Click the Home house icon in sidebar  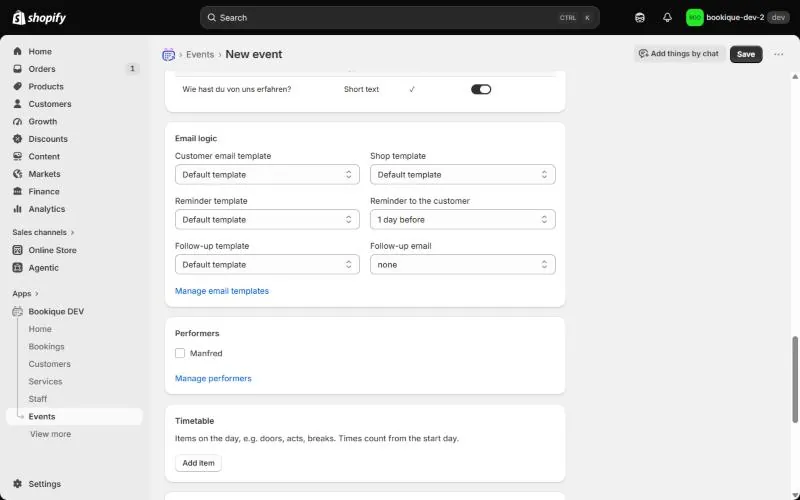coord(18,52)
